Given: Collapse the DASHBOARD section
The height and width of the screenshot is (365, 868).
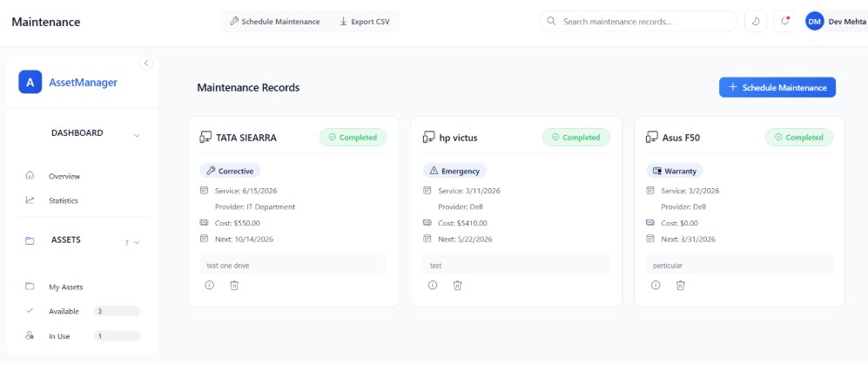Looking at the screenshot, I should (x=137, y=135).
